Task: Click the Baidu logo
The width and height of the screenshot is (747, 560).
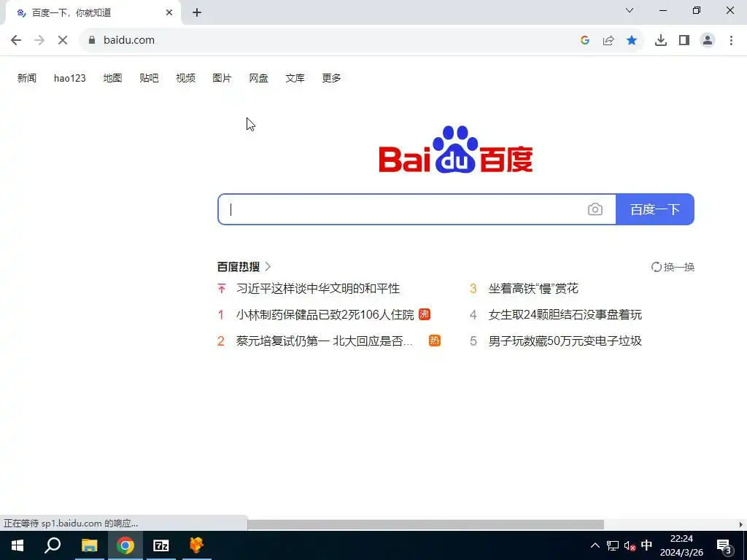Action: (x=456, y=149)
